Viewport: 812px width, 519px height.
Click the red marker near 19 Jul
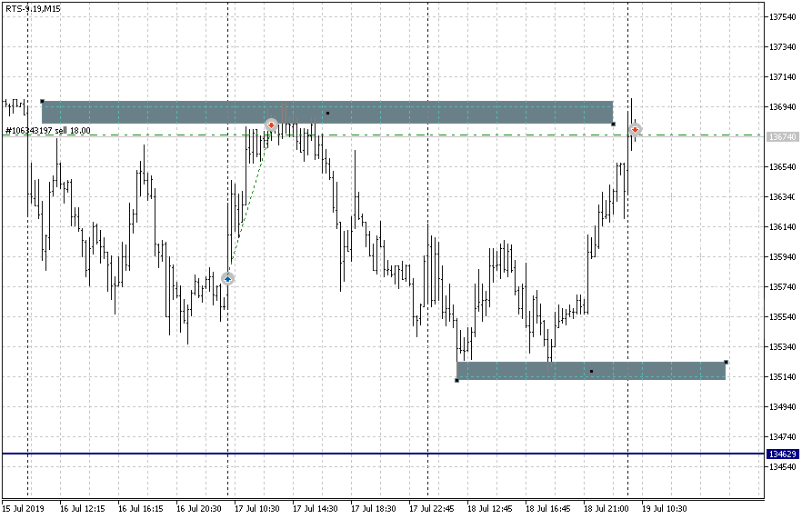pos(635,130)
